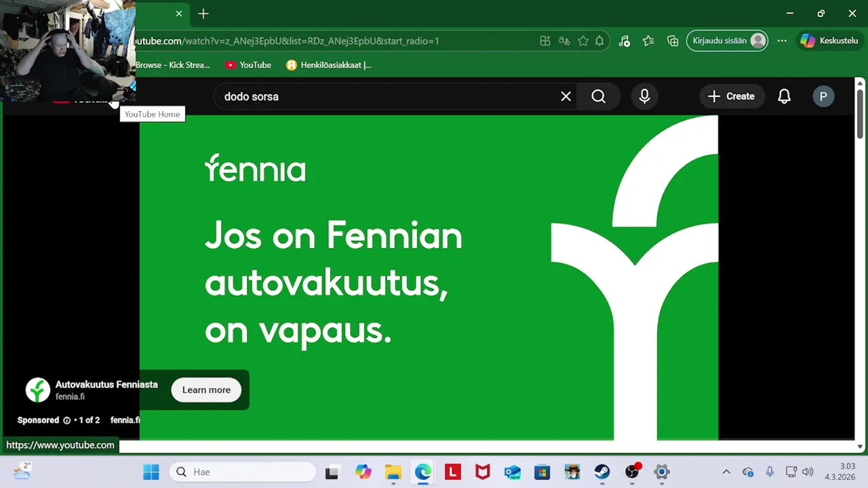
Task: Open the Browse - Kick Stream bookmark
Action: click(x=173, y=65)
